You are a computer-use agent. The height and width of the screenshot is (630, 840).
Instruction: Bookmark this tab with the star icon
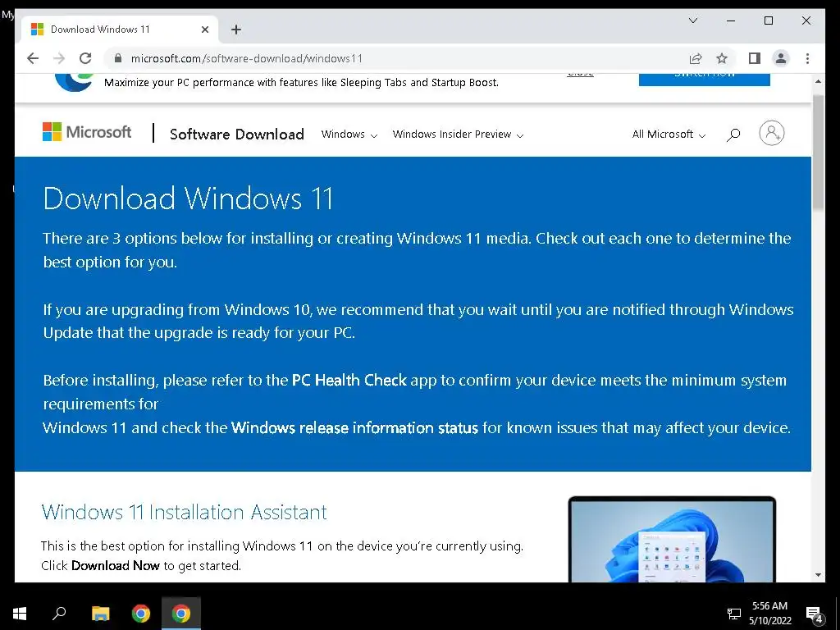point(722,58)
